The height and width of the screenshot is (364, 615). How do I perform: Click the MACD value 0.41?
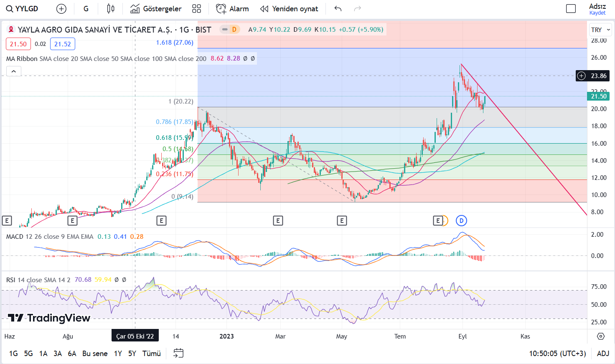(120, 237)
